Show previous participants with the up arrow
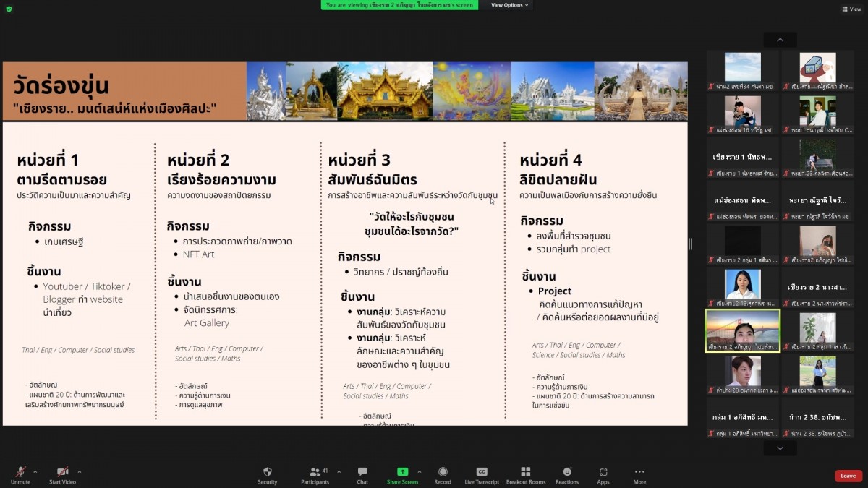The height and width of the screenshot is (488, 868). pyautogui.click(x=780, y=40)
